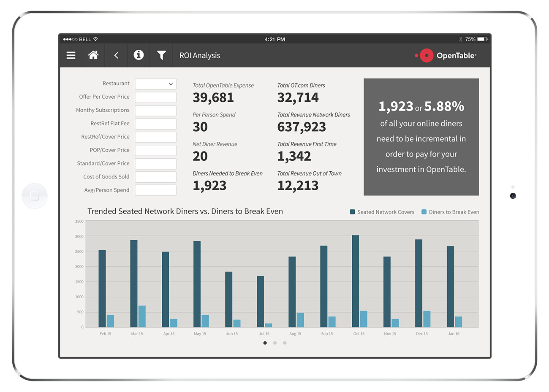Viewport: 549px width, 392px height.
Task: Tap the Bluetooth status icon
Action: 461,39
